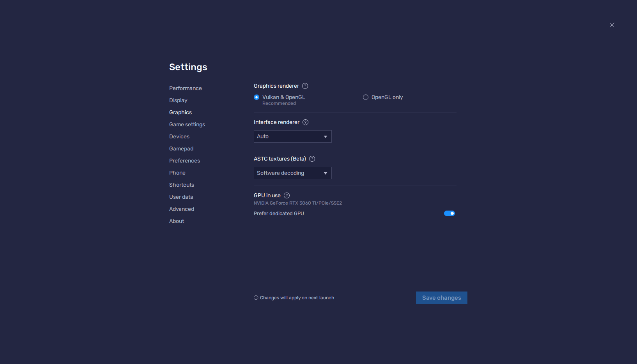Open the Interface renderer Auto dropdown
637x364 pixels.
[293, 136]
